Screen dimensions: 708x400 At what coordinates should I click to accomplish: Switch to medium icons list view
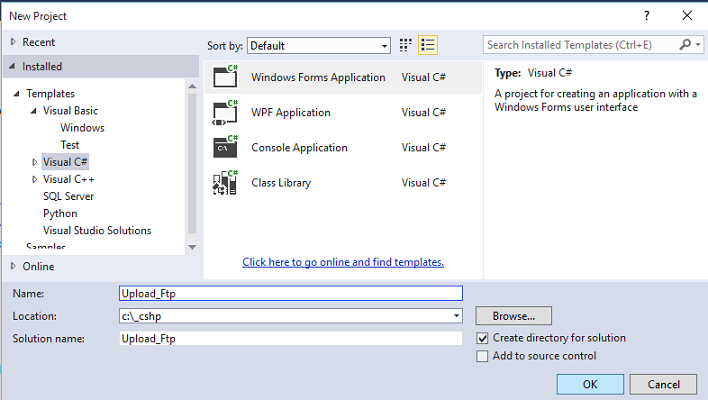click(428, 45)
